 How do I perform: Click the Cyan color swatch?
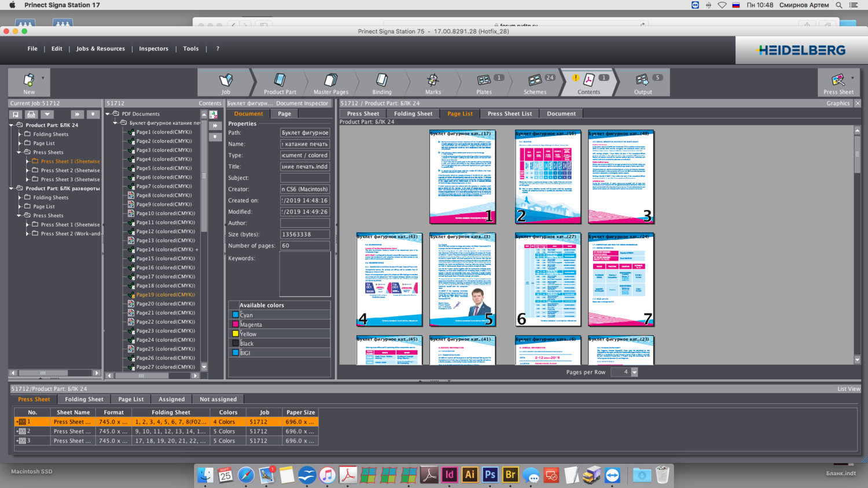click(236, 315)
